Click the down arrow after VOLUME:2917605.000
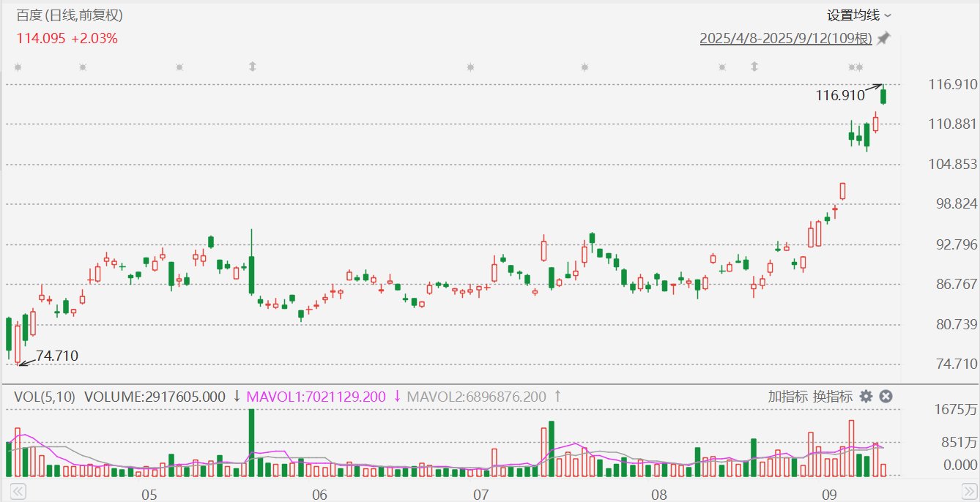 pos(237,397)
